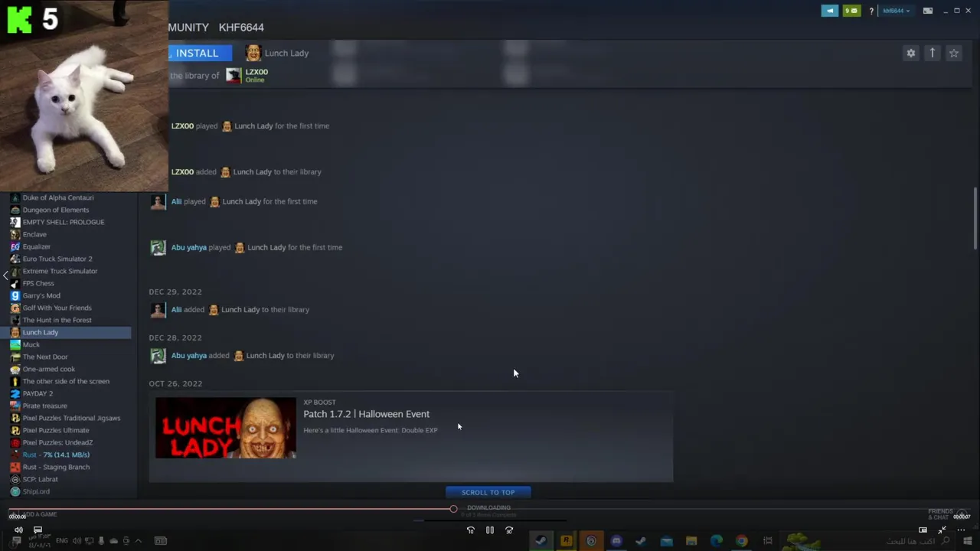This screenshot has width=980, height=551.
Task: Open the Lunch Lady patch news thumbnail
Action: coord(226,428)
